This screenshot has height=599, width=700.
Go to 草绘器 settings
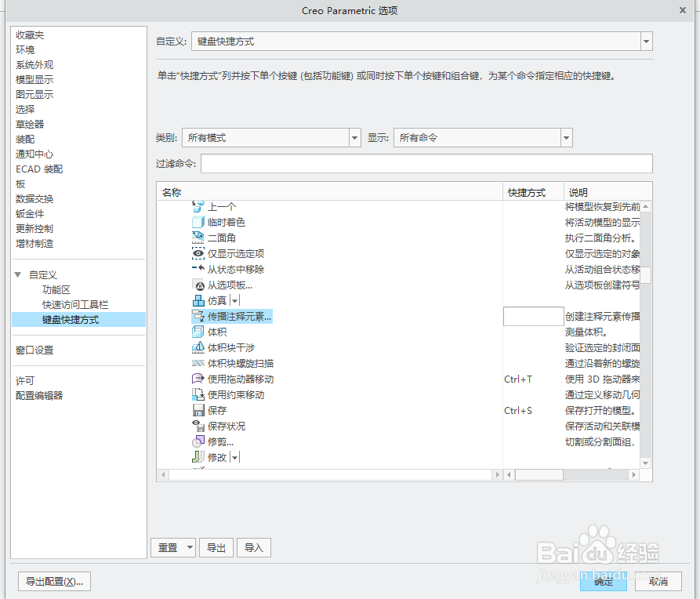tap(30, 124)
